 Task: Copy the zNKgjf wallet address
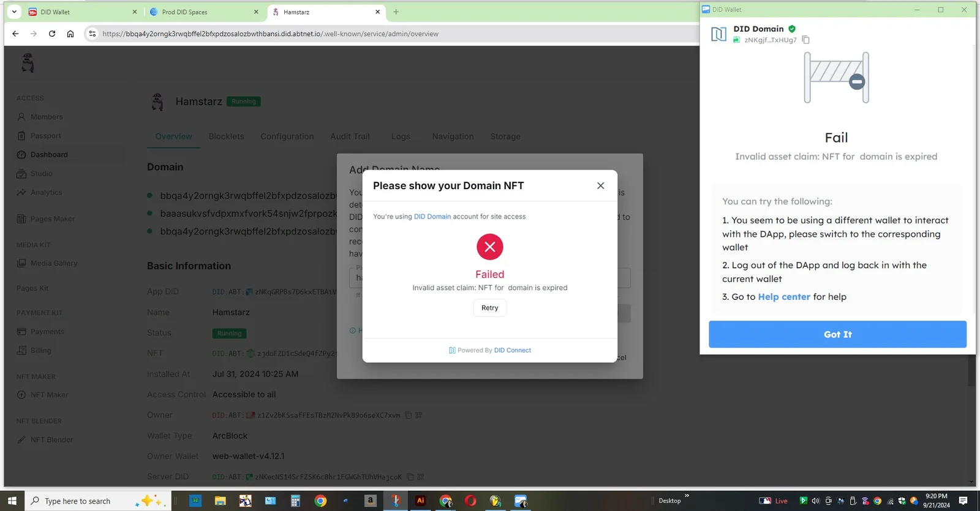point(806,40)
